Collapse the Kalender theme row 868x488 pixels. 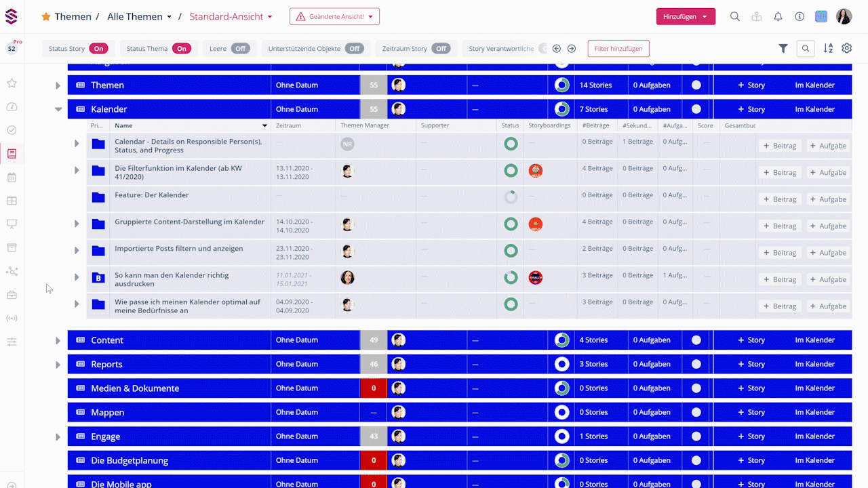(x=58, y=109)
